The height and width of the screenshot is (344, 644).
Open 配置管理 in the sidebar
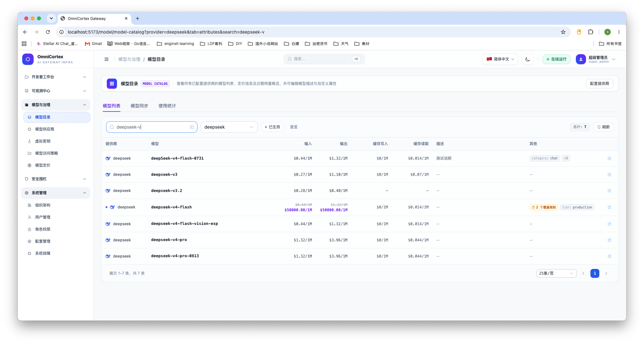[57, 241]
